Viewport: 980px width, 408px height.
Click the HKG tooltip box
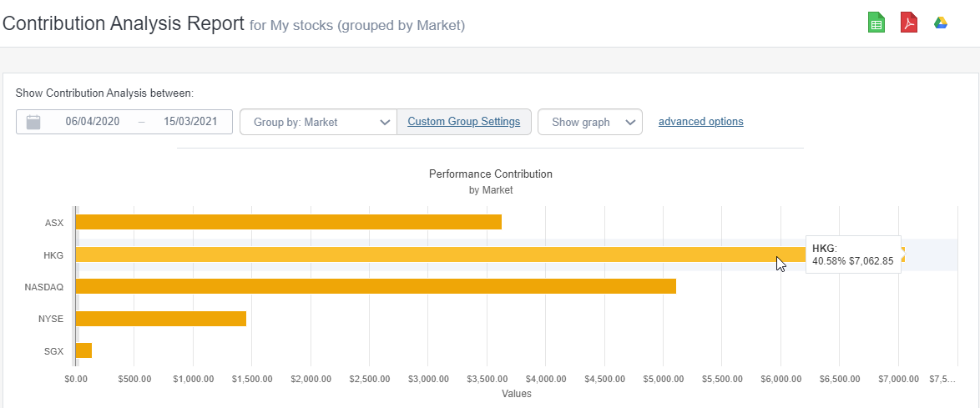pyautogui.click(x=852, y=254)
